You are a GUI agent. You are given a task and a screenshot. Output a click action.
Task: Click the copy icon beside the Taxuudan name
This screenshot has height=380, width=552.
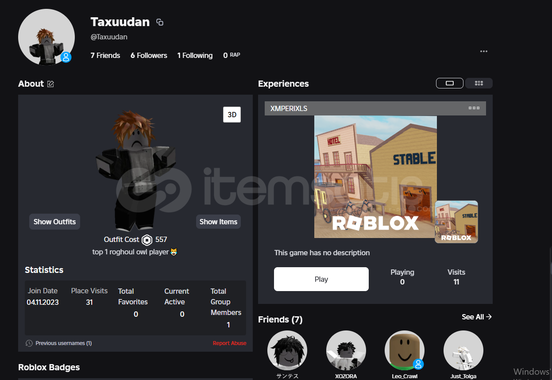(x=160, y=22)
